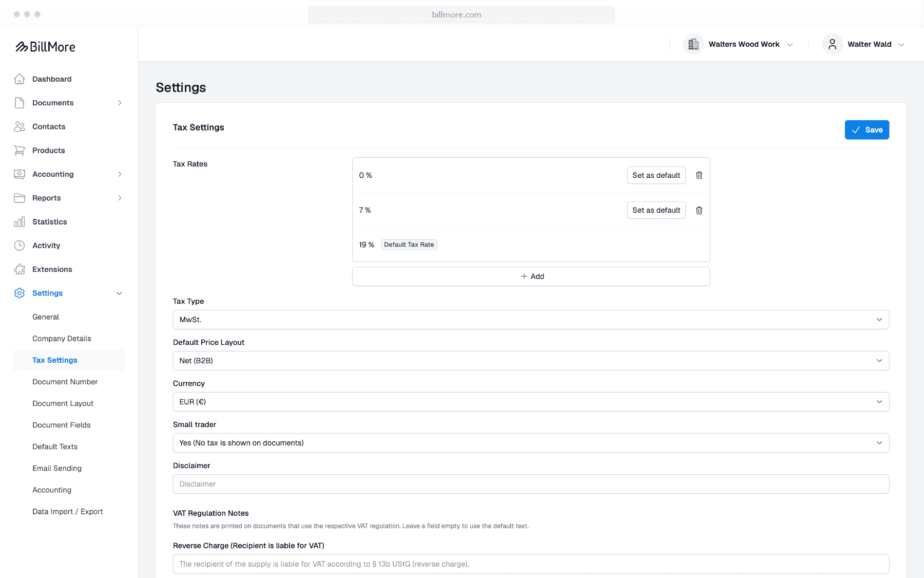Collapse the Settings submenu chevron

point(120,293)
